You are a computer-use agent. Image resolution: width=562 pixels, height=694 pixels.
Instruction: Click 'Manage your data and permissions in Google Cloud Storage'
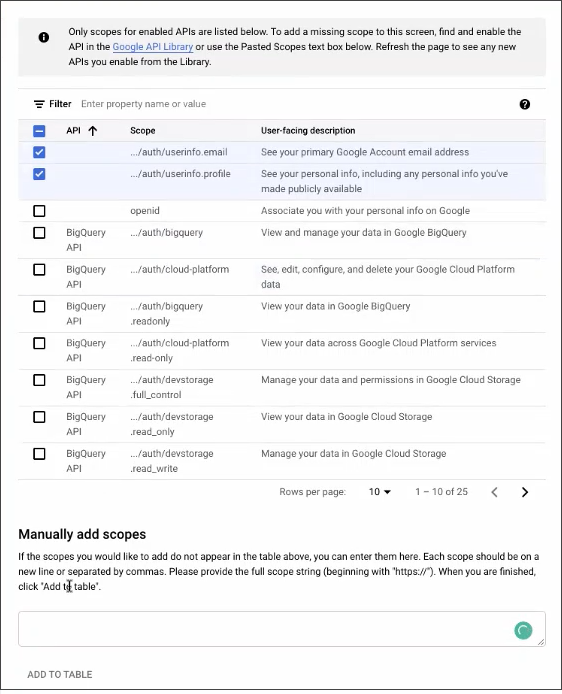point(391,380)
